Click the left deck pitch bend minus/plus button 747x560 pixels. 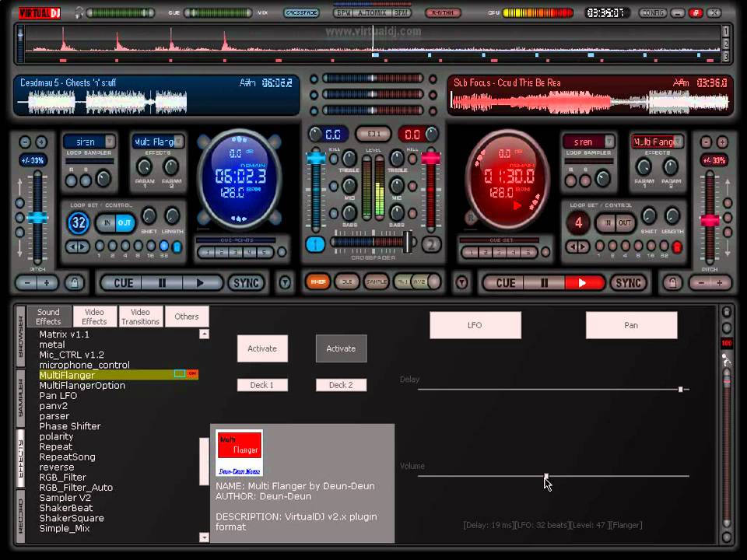37,283
